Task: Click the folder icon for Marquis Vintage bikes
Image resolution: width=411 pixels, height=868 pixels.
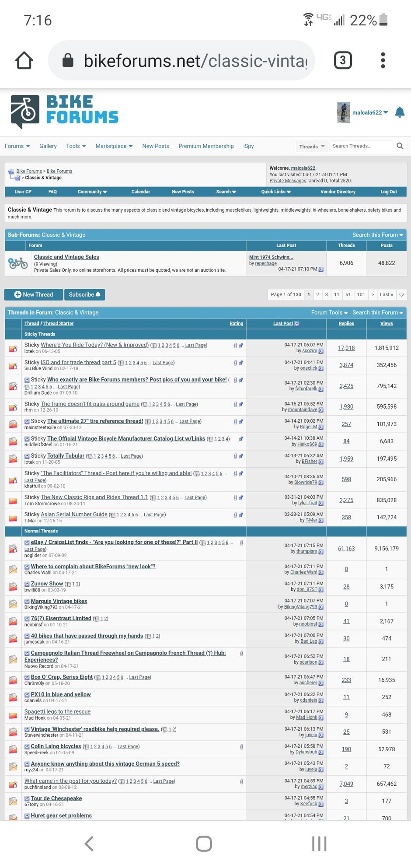Action: coord(13,604)
